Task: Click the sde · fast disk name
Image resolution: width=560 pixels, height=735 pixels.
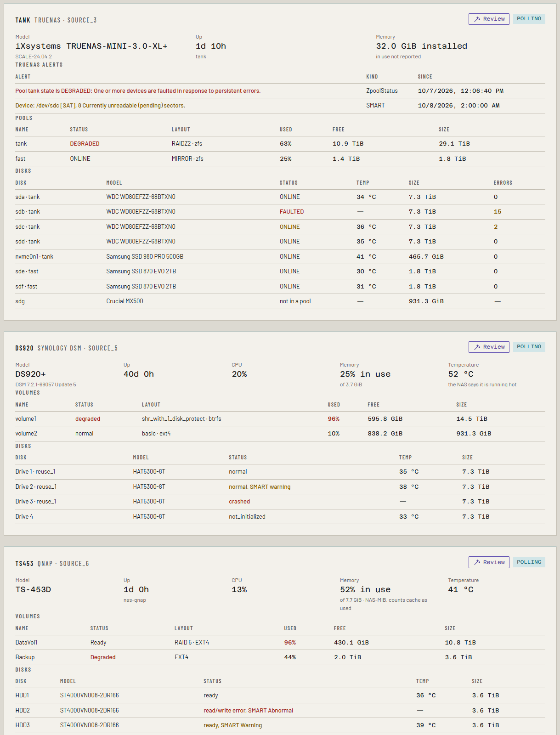Action: 27,271
